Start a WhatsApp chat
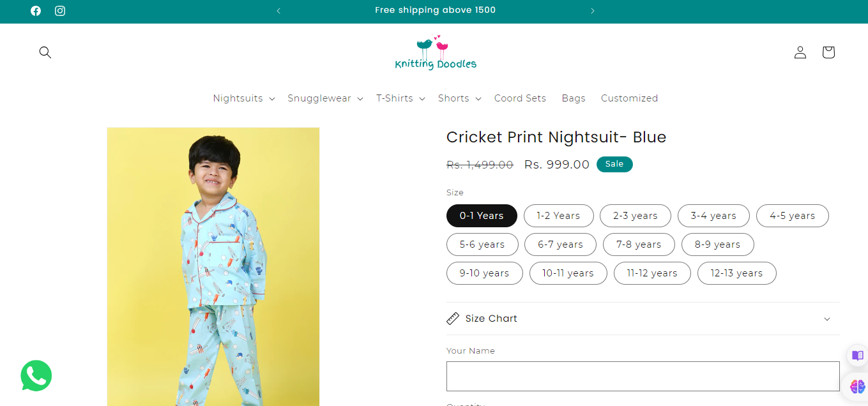868x406 pixels. [x=36, y=376]
